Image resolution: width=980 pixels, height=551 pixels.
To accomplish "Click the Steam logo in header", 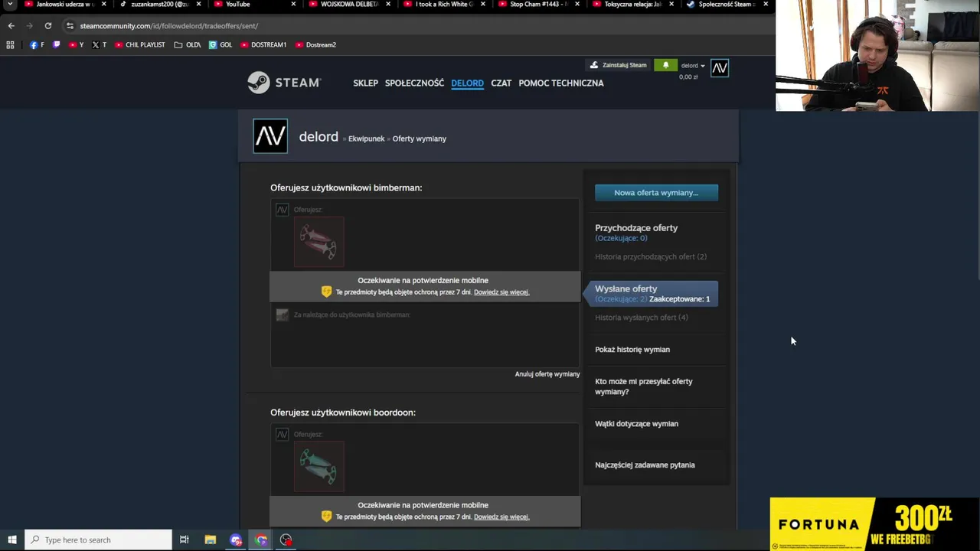I will click(x=284, y=83).
